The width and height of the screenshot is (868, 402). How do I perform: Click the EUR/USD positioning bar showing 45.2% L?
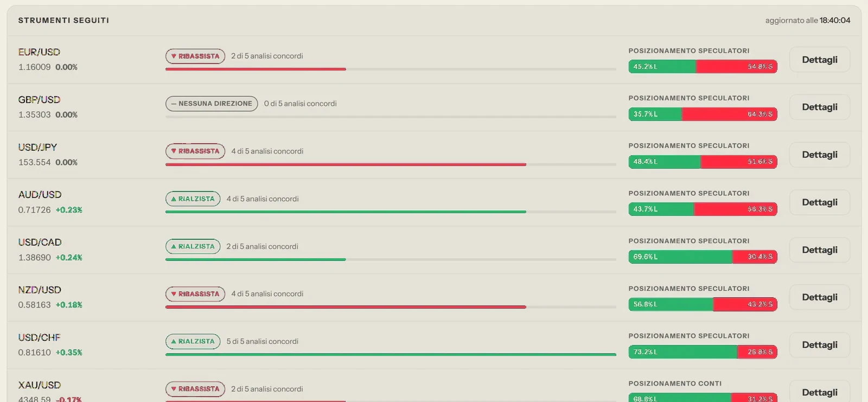click(703, 66)
